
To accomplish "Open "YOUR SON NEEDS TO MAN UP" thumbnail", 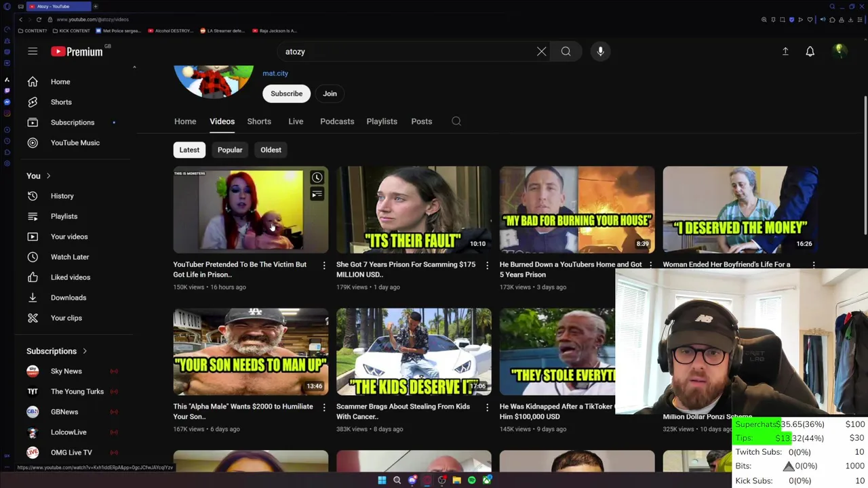I will pos(250,352).
